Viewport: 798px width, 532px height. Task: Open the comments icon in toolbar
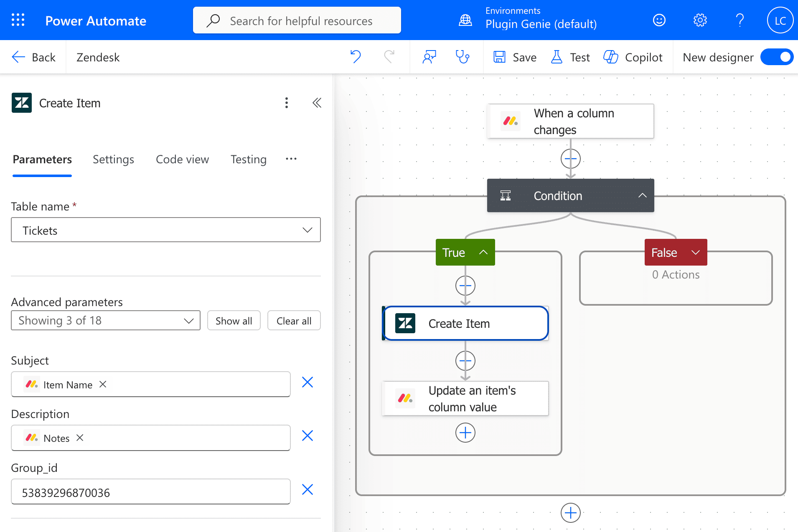pyautogui.click(x=429, y=57)
